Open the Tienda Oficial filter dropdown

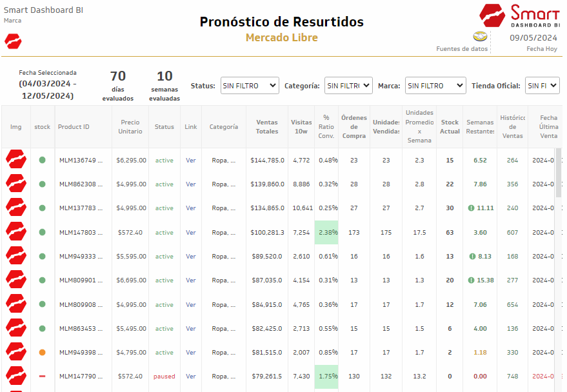[542, 86]
